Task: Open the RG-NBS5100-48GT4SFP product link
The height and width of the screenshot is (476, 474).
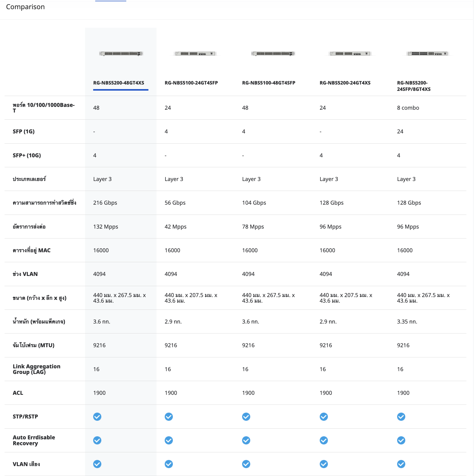Action: [269, 83]
